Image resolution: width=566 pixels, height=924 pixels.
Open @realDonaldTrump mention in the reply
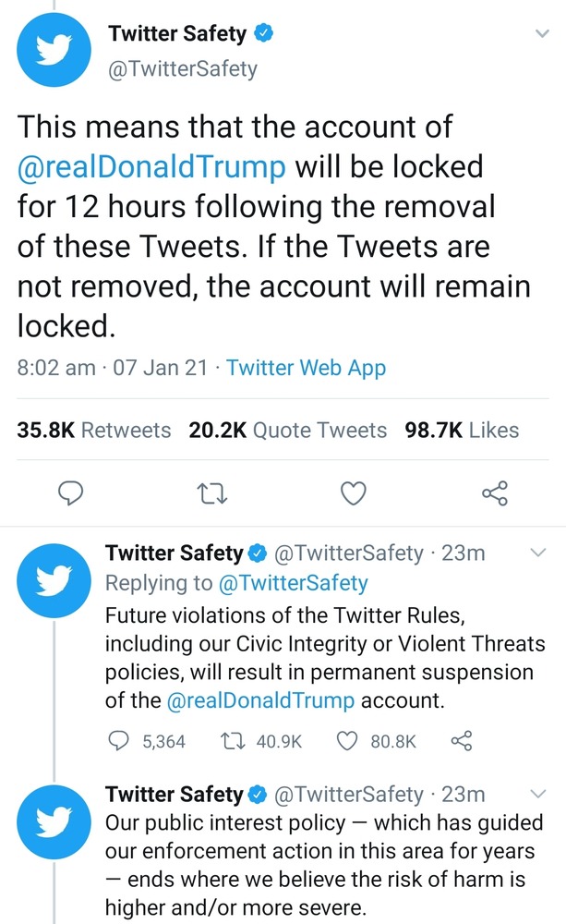coord(260,700)
